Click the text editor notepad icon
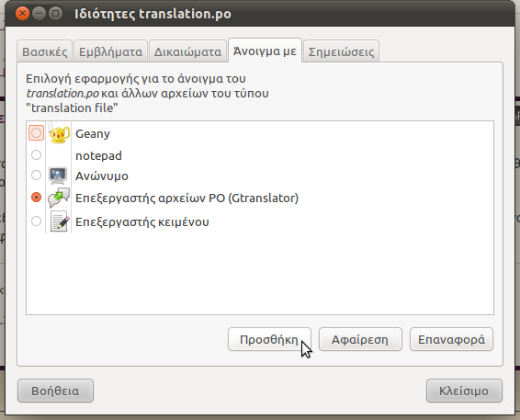520x420 pixels. coord(60,221)
